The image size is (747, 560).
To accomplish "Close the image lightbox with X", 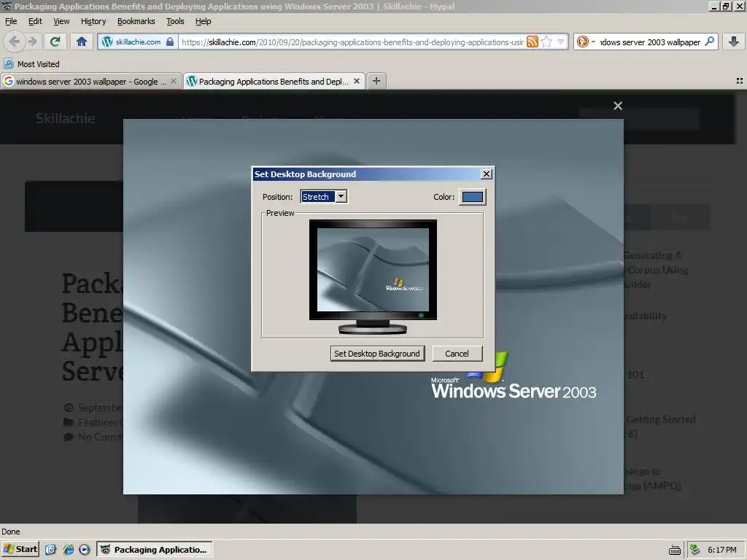I will (x=618, y=106).
